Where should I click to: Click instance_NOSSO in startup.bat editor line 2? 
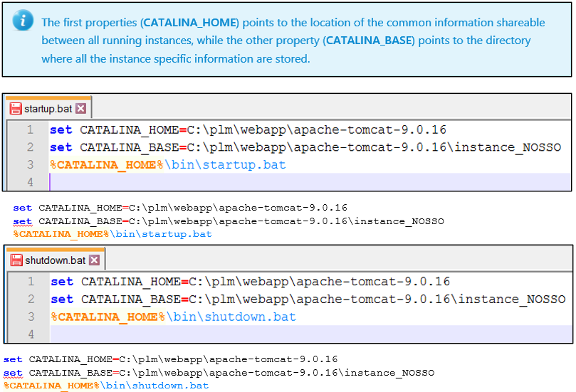point(508,147)
